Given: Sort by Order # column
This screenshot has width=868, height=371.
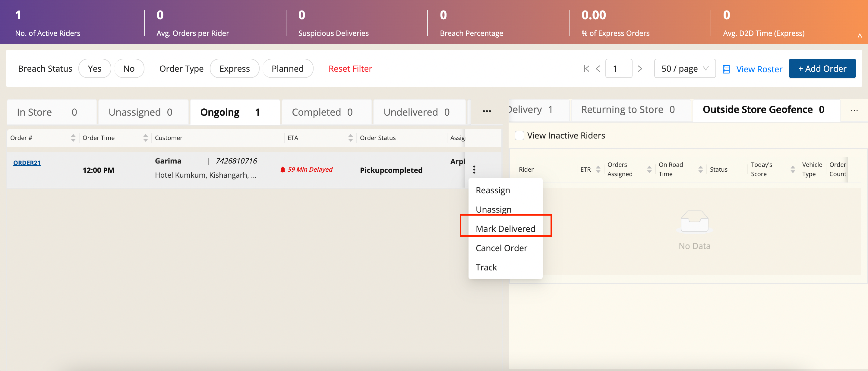Looking at the screenshot, I should [73, 138].
